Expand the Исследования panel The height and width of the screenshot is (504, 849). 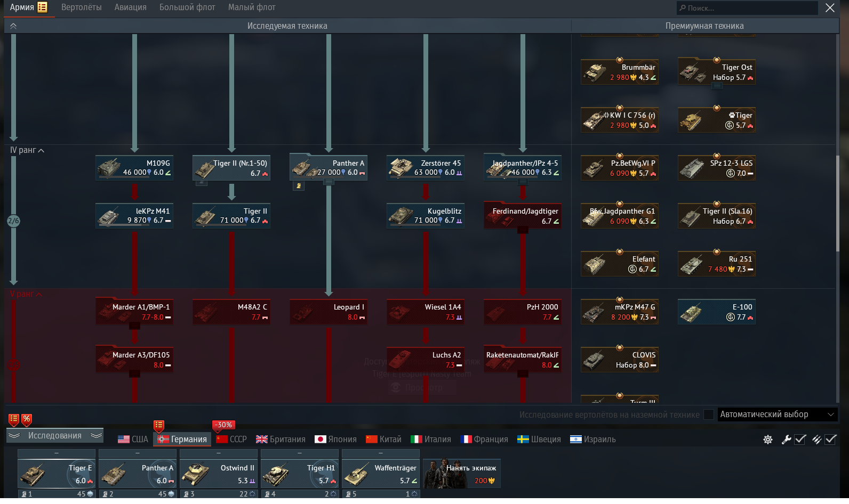(55, 436)
